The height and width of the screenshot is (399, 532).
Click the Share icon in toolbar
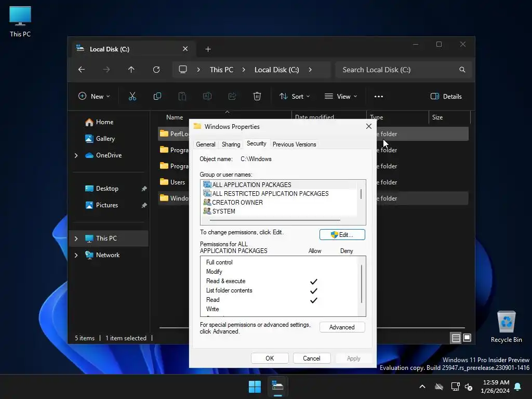[x=232, y=96]
